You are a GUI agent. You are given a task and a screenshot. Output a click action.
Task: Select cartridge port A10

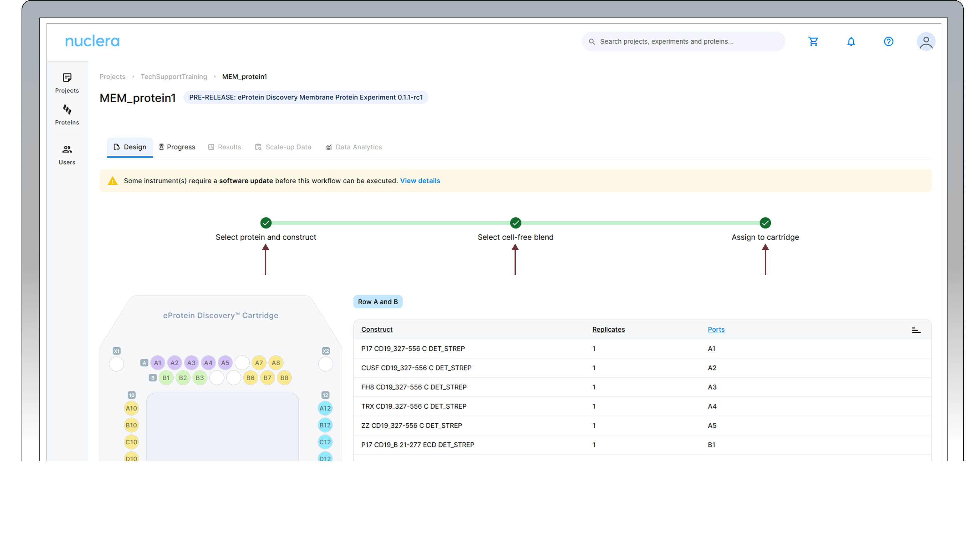click(x=131, y=409)
